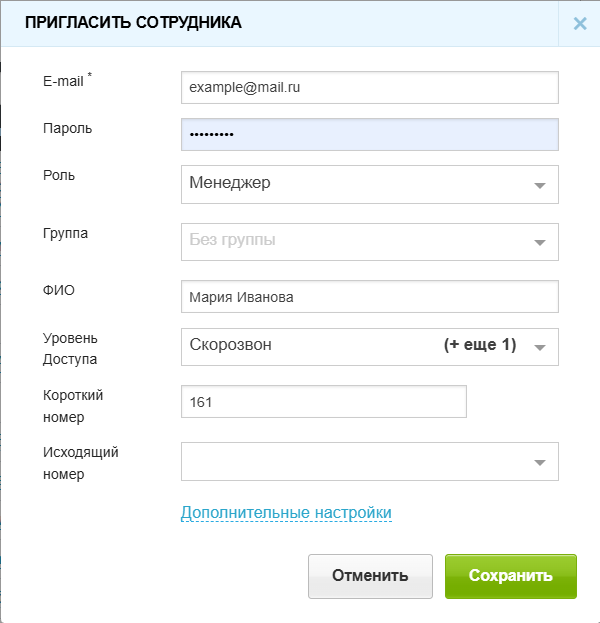Click the Скорозвон access level value
The width and height of the screenshot is (600, 623).
[230, 345]
